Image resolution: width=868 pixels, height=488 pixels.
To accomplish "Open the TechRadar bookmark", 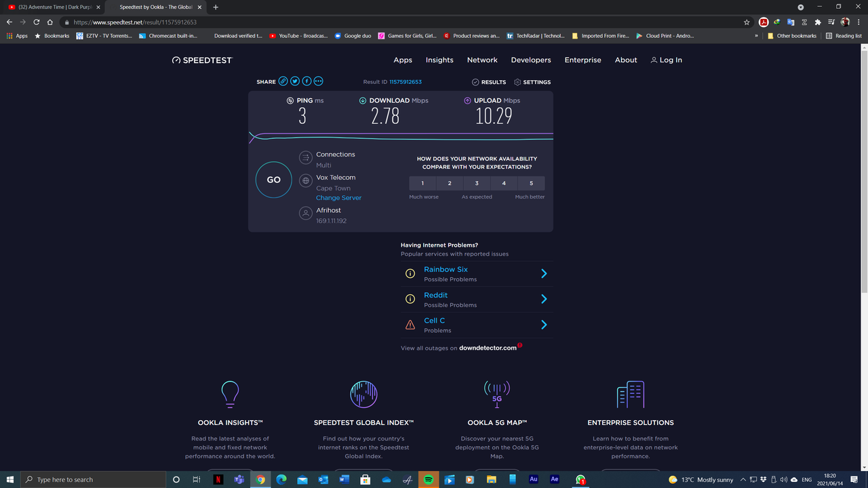I will point(535,36).
